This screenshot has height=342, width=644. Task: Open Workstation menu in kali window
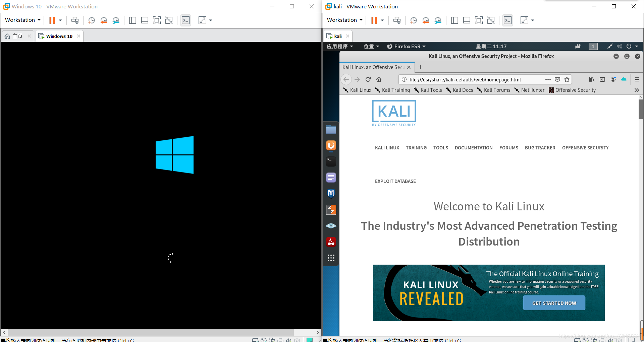point(344,20)
